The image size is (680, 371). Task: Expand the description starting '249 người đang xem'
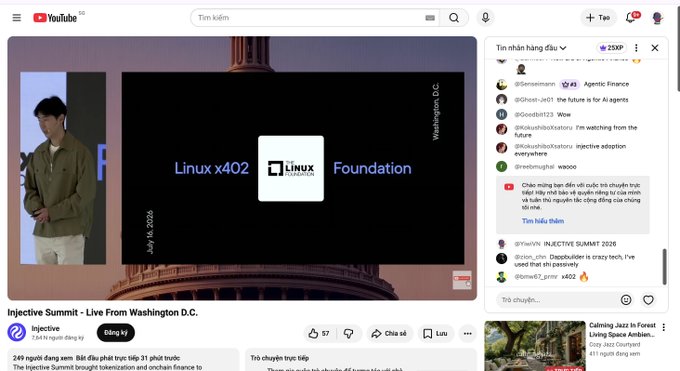point(123,360)
